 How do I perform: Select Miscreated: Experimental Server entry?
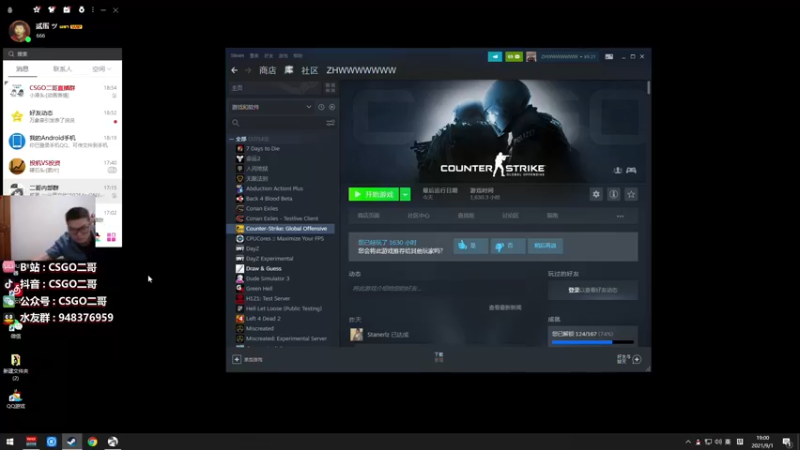click(286, 338)
